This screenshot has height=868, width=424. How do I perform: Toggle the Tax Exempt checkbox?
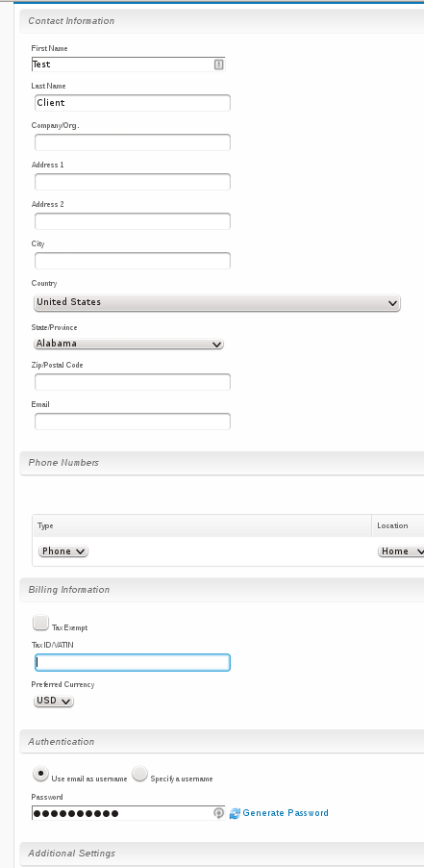click(41, 623)
